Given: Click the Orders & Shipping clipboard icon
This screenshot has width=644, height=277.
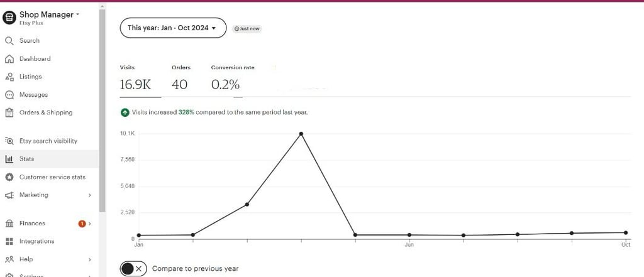Looking at the screenshot, I should click(9, 113).
